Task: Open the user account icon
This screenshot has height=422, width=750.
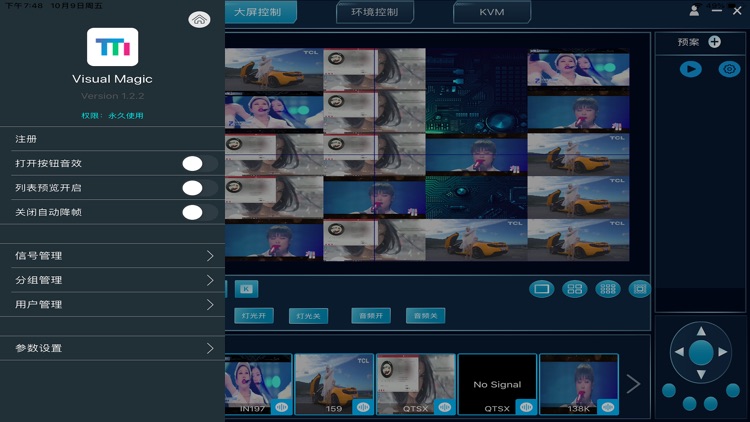Action: [694, 11]
